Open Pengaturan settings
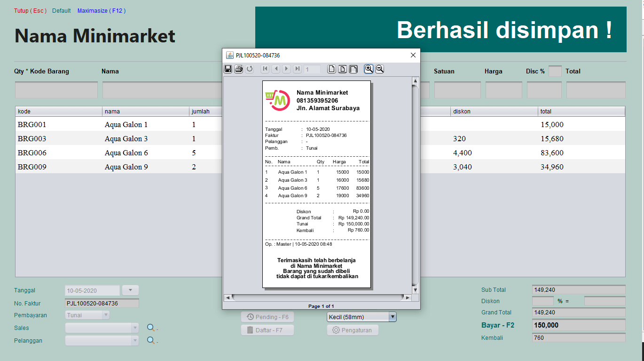The image size is (644, 361). click(353, 330)
